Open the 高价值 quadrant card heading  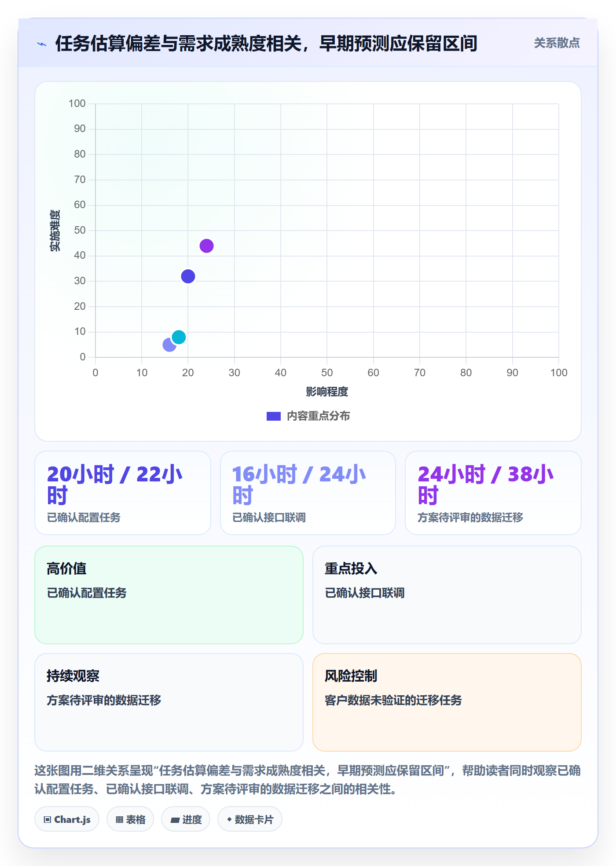[x=66, y=569]
